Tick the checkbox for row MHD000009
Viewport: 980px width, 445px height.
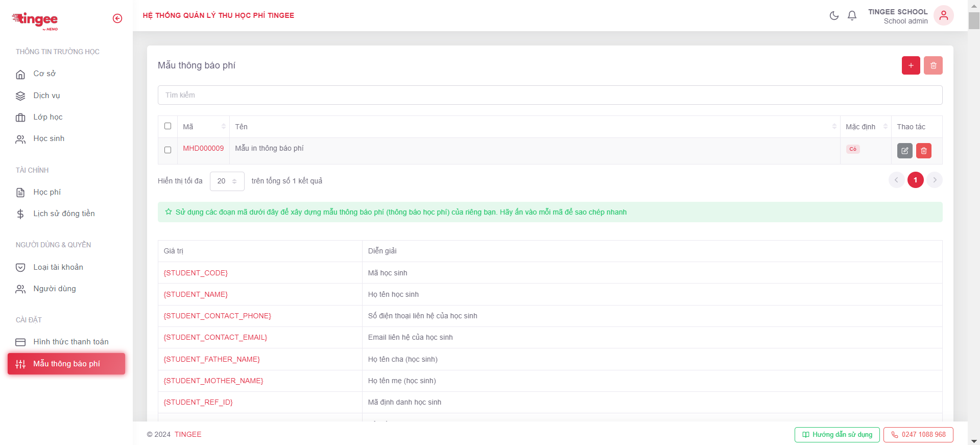click(x=168, y=150)
